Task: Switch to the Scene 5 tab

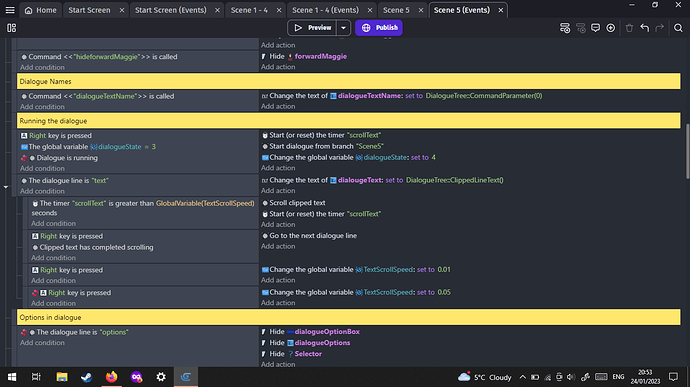Action: tap(396, 10)
